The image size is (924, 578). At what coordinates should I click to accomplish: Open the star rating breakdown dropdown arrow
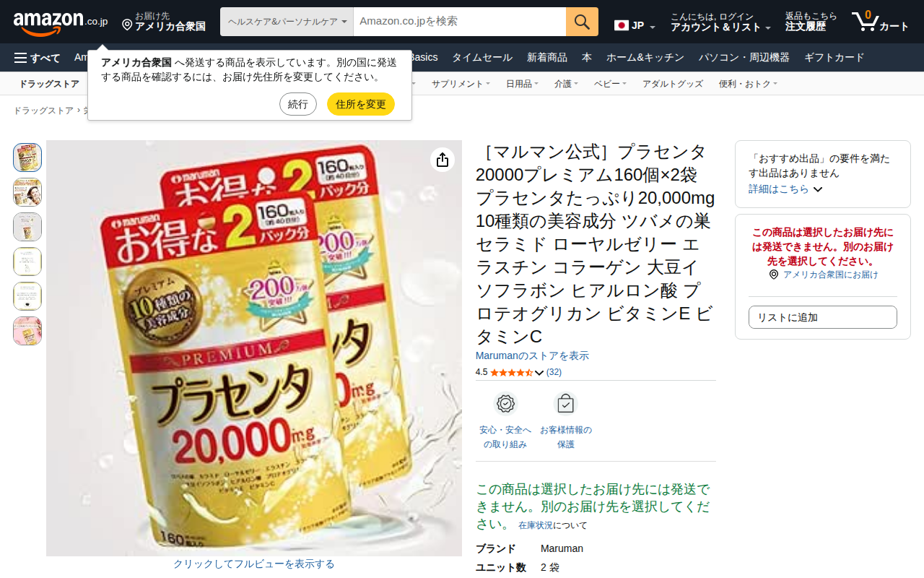pyautogui.click(x=539, y=373)
